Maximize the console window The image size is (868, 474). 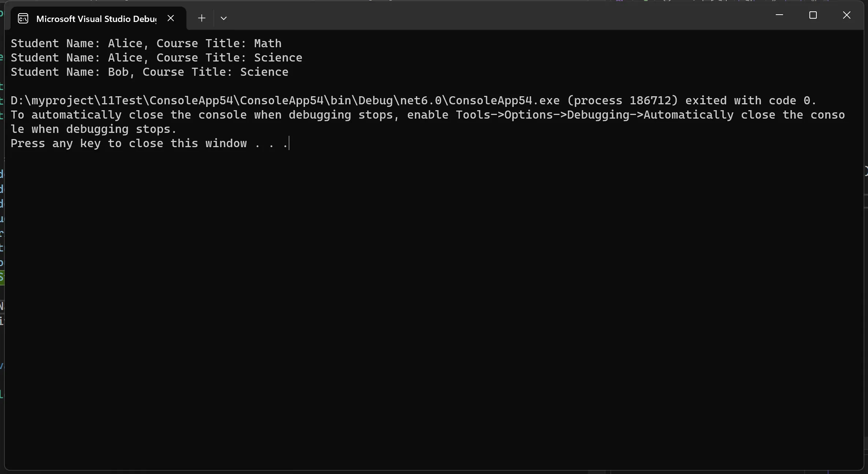click(813, 15)
